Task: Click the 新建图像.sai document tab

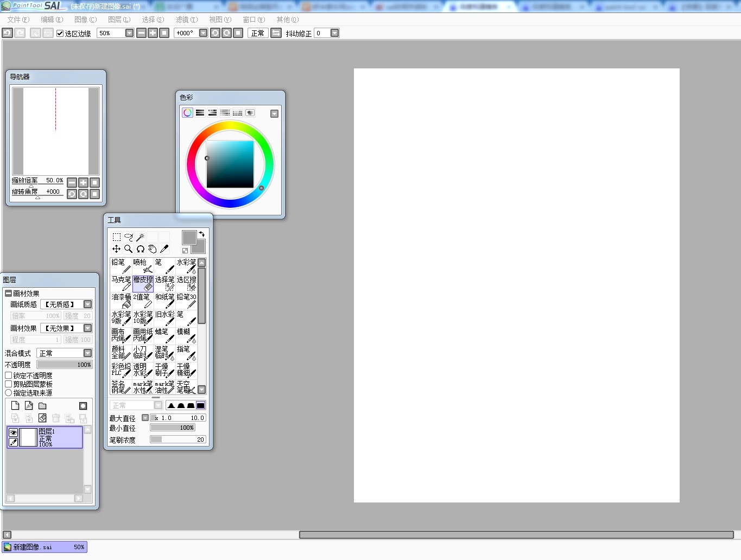Action: point(45,547)
